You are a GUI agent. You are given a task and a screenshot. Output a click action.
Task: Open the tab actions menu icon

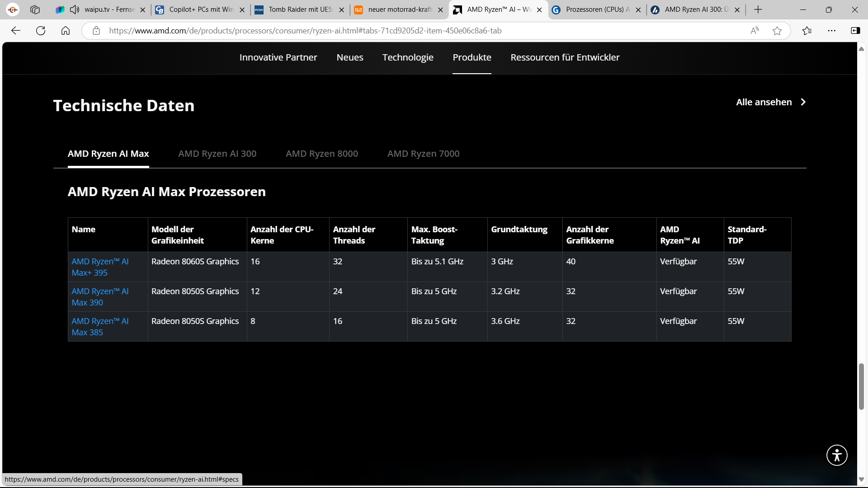[x=35, y=9]
